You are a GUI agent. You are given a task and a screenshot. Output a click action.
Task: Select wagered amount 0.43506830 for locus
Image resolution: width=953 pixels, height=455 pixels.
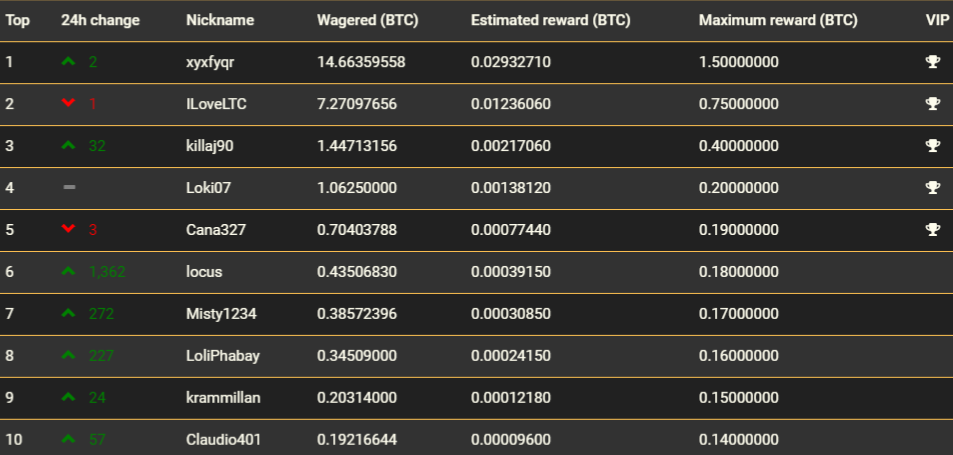[x=357, y=272]
